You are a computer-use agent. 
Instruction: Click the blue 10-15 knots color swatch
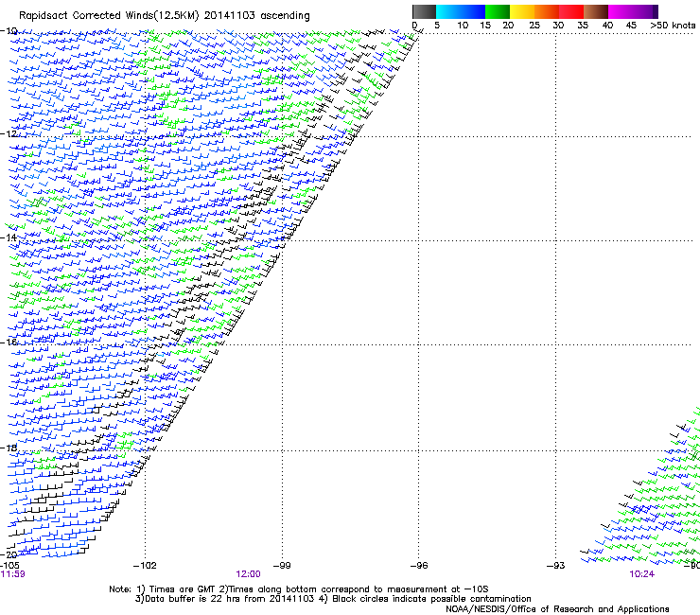coord(473,11)
